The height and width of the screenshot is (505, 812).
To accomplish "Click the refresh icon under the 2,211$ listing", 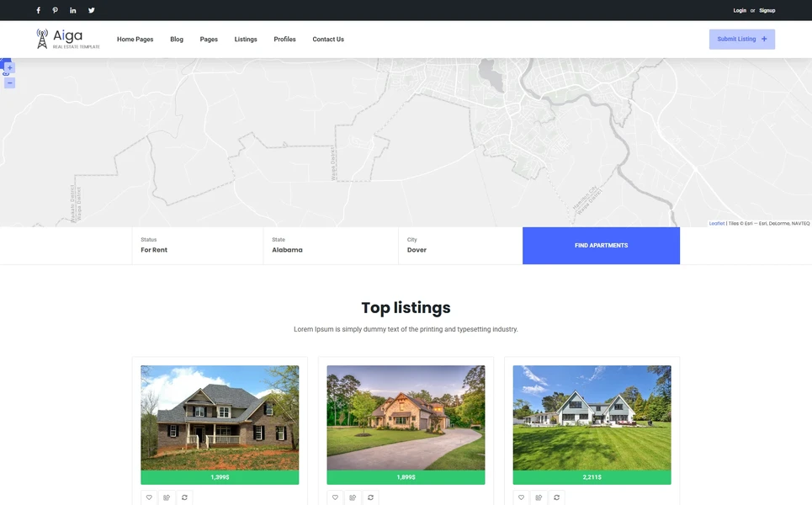I will click(x=556, y=497).
